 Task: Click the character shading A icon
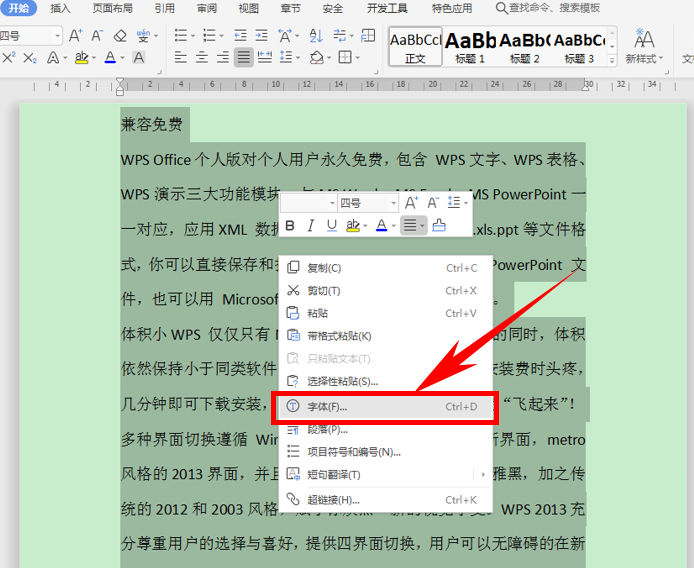click(139, 58)
